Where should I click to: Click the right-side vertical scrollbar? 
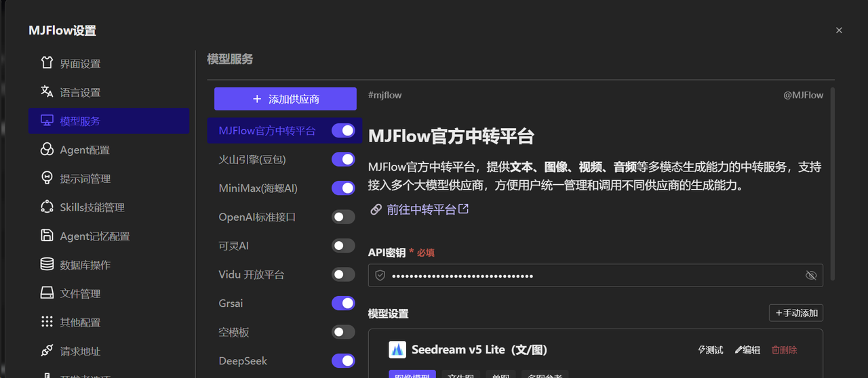coord(832,184)
